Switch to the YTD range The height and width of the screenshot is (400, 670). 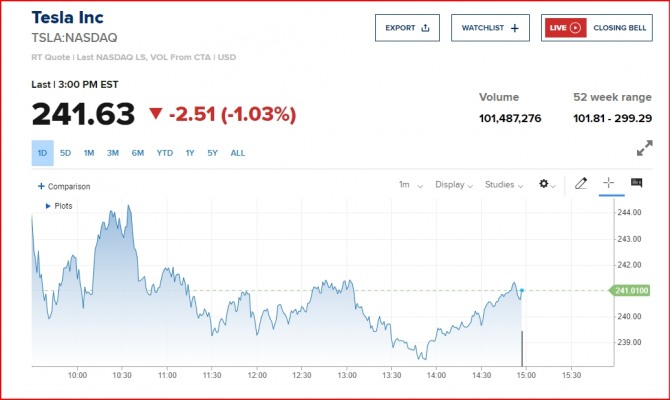pos(164,153)
